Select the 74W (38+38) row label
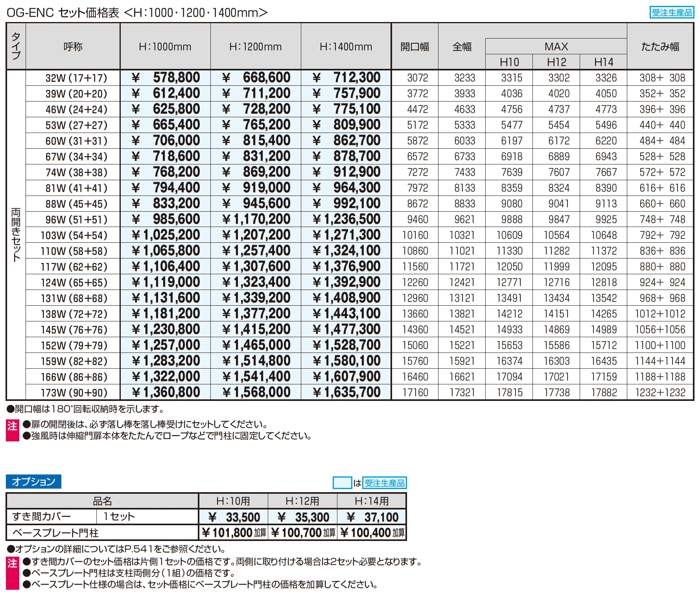This screenshot has width=700, height=598. coord(76,172)
